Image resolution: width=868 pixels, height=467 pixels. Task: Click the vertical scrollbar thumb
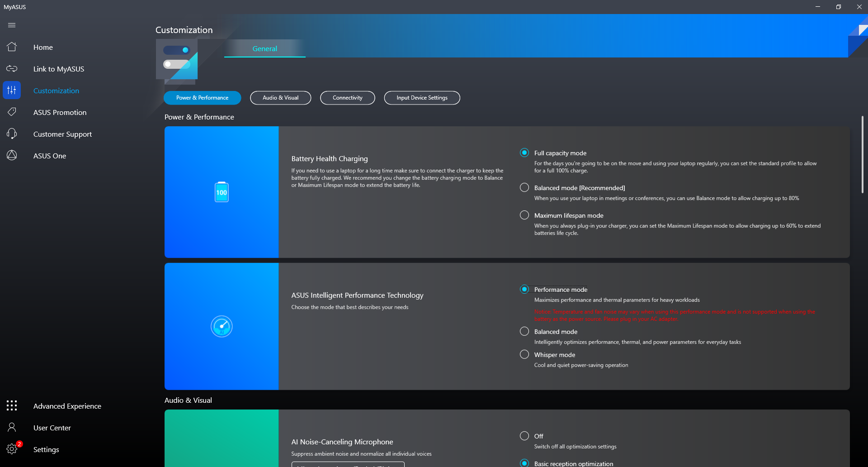click(x=863, y=155)
